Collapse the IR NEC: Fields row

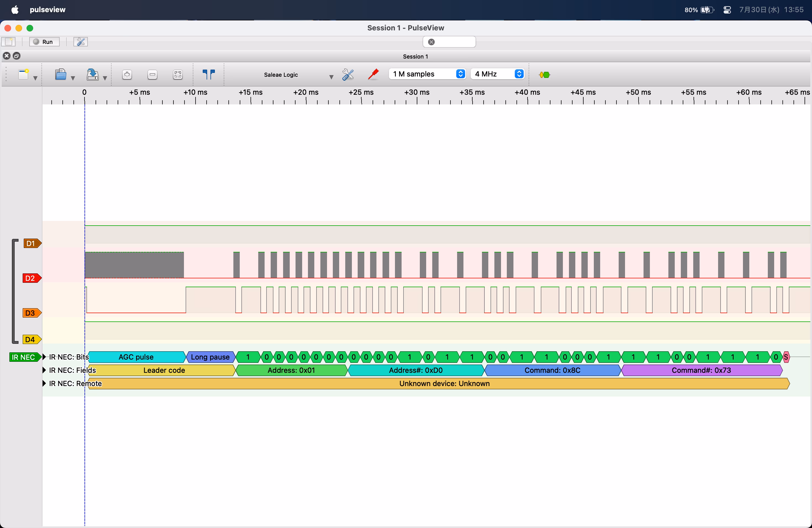44,370
